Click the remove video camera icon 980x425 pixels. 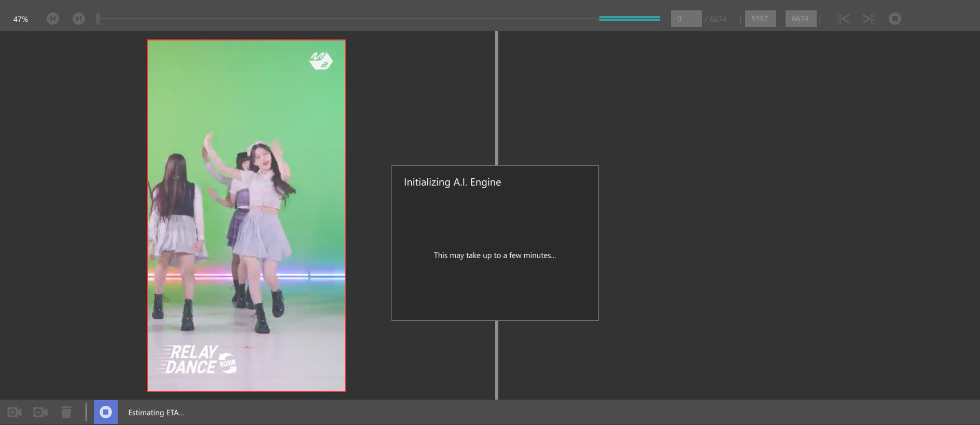(40, 412)
